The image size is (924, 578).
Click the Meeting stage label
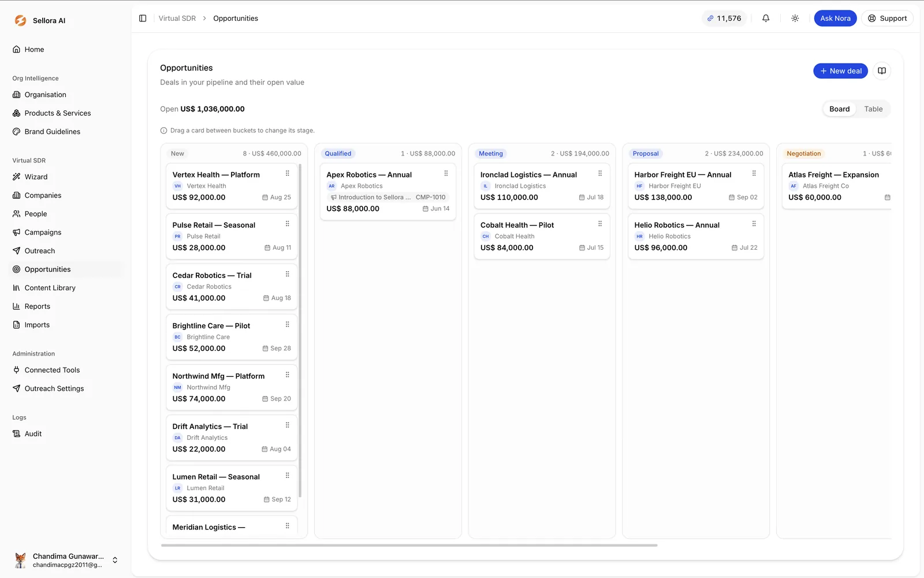(x=491, y=154)
